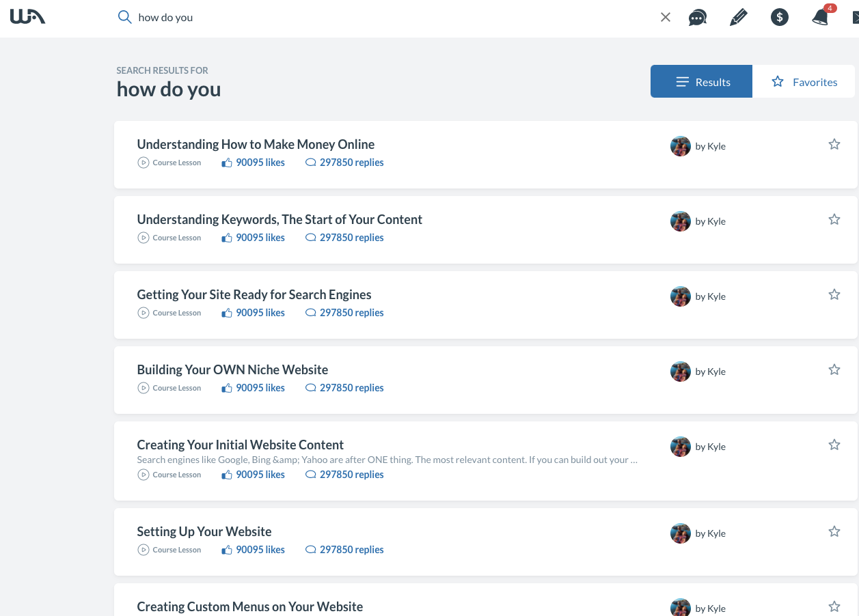Favorite 'Understanding Keywords' lesson star
Viewport: 859px width, 616px height.
834,219
